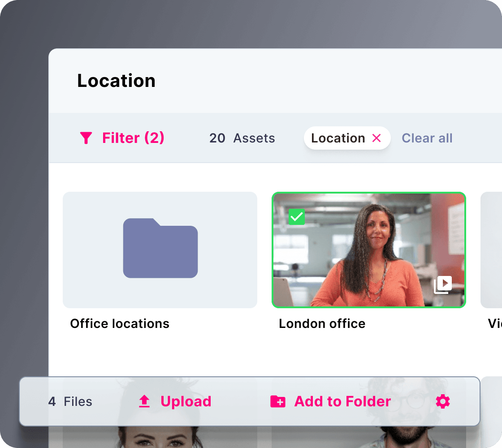The image size is (502, 448).
Task: Open settings via the pink gear icon
Action: click(x=442, y=401)
